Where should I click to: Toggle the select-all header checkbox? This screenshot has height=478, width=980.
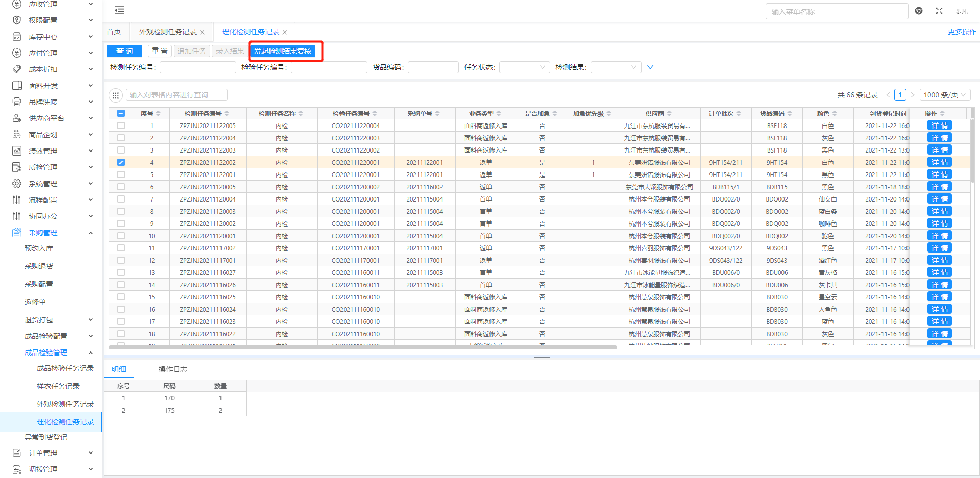pyautogui.click(x=121, y=113)
